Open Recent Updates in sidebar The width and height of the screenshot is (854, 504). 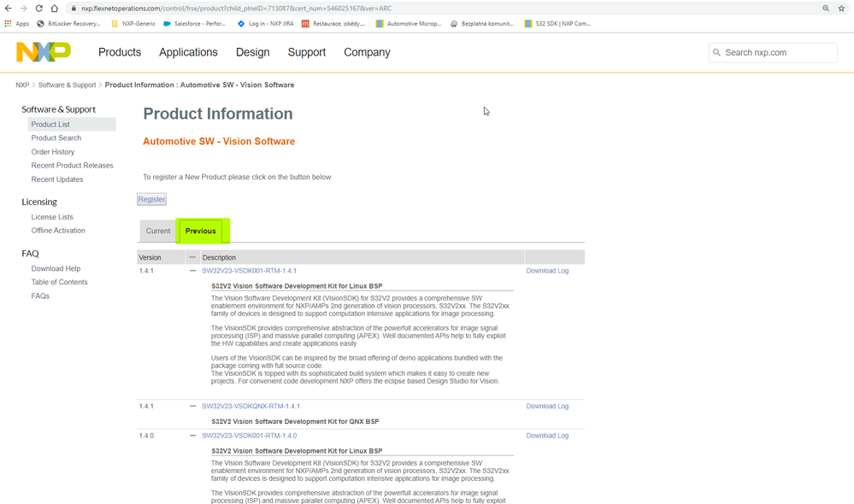tap(57, 179)
